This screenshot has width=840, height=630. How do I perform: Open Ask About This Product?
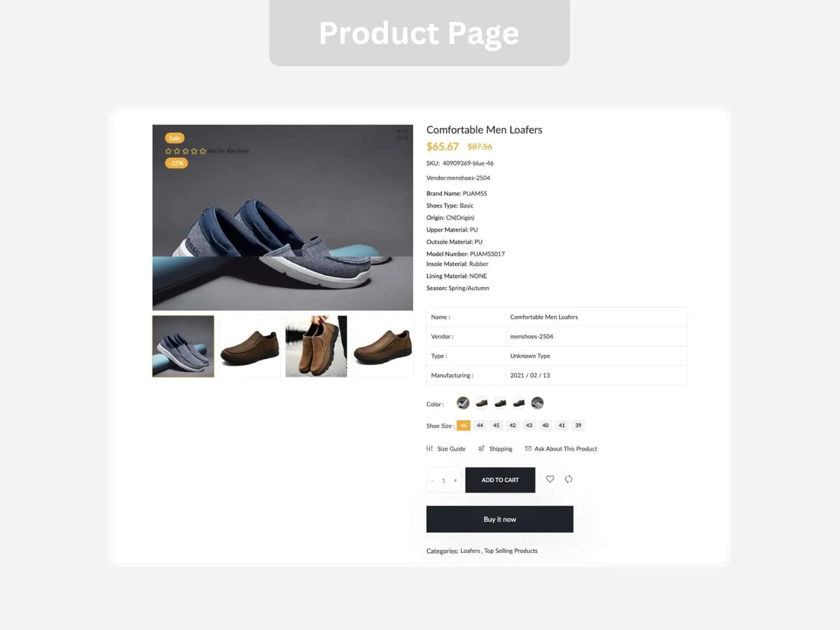coord(561,449)
